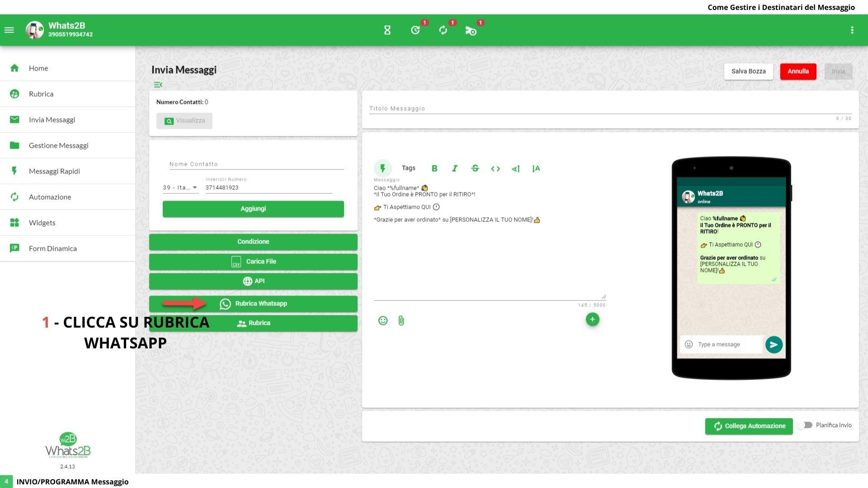Open Automazione in sidebar
The width and height of the screenshot is (868, 488).
(68, 197)
